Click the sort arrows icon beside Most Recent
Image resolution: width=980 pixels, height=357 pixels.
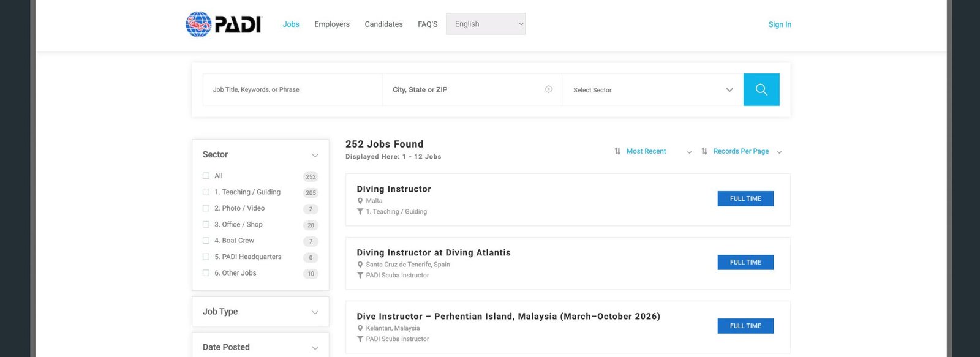tap(617, 151)
